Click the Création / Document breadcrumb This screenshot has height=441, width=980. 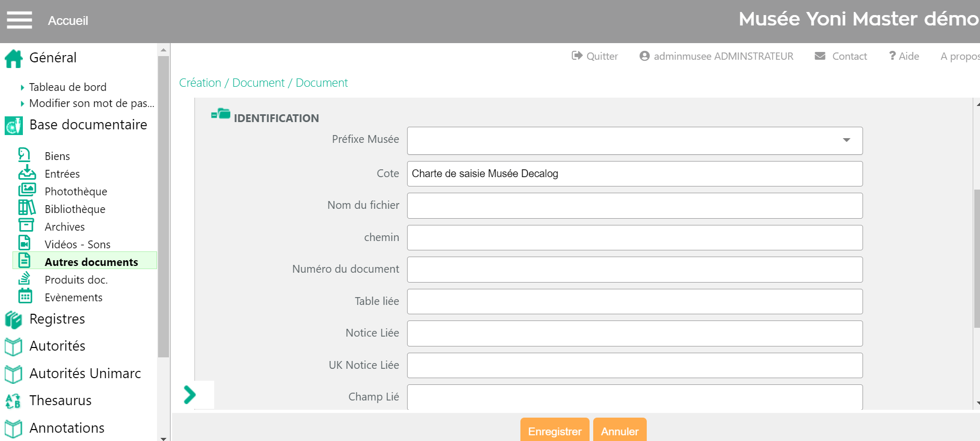click(x=232, y=83)
